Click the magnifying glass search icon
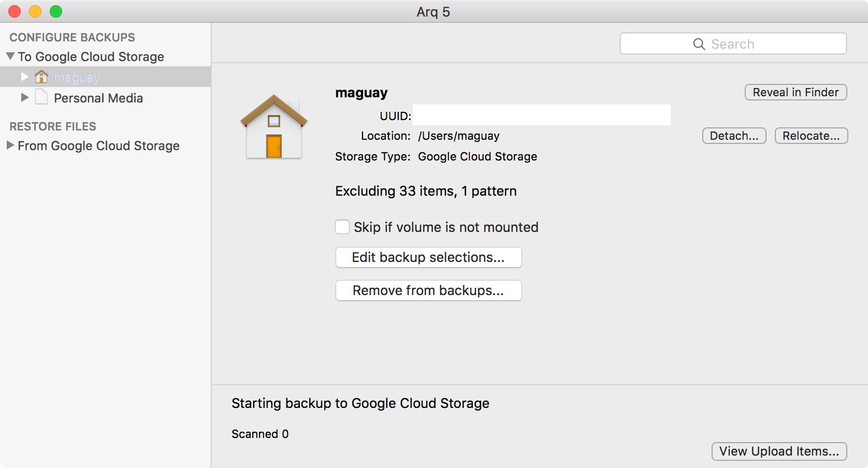This screenshot has width=868, height=468. click(699, 44)
